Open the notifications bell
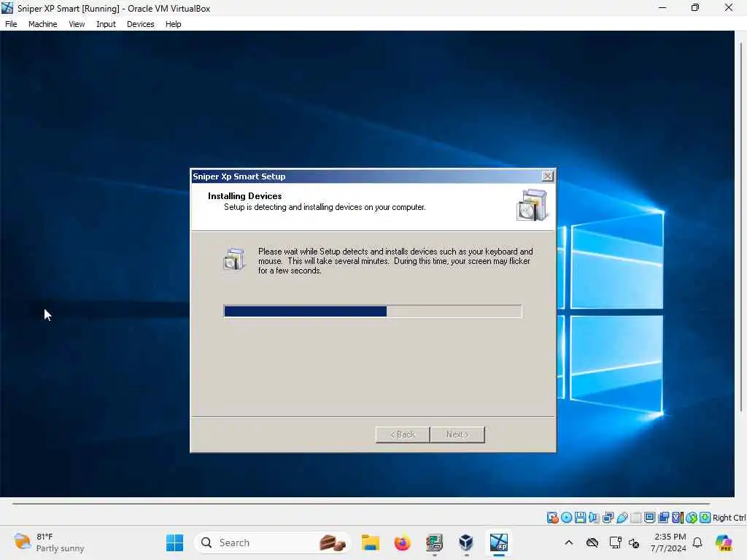This screenshot has height=560, width=747. click(x=697, y=542)
